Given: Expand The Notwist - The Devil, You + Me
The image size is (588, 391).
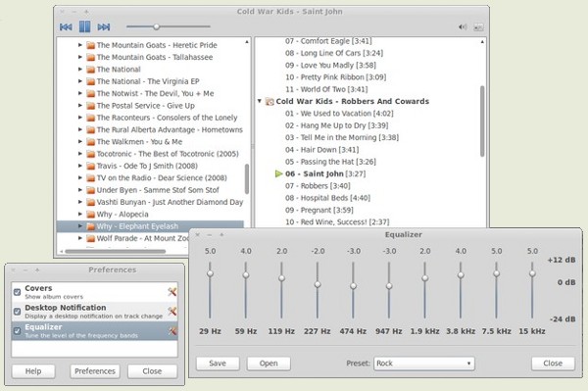Looking at the screenshot, I should (x=80, y=93).
